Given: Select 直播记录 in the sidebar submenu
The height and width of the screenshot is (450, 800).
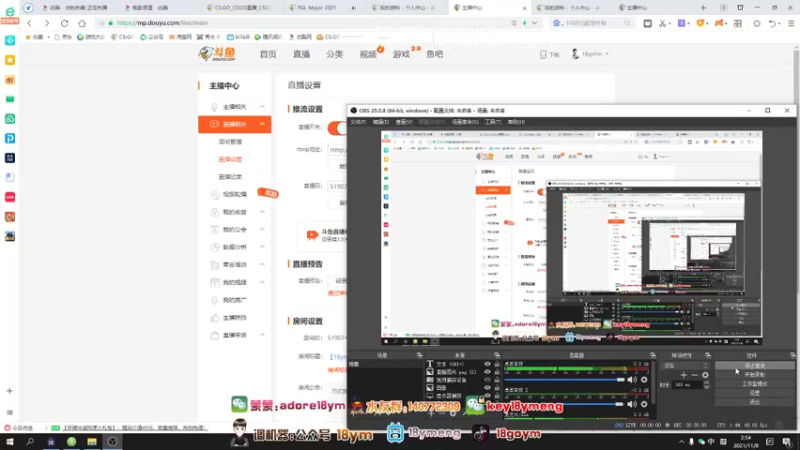Looking at the screenshot, I should (230, 177).
